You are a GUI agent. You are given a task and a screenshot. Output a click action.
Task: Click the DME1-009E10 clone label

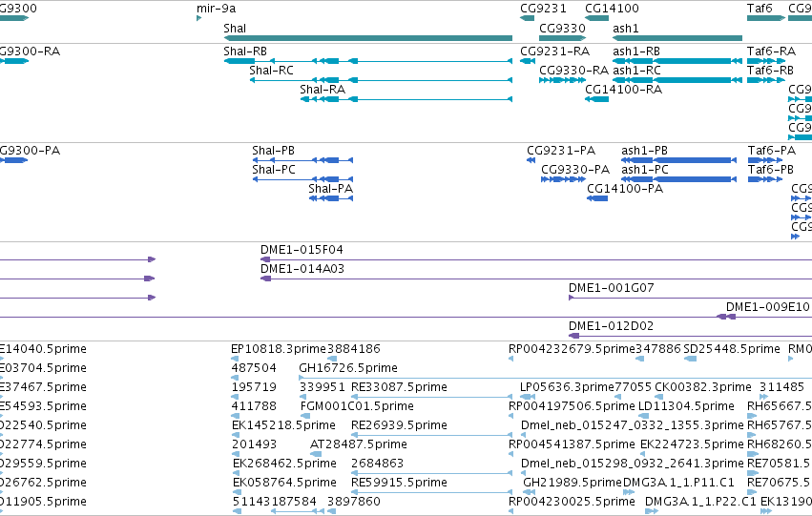click(767, 307)
